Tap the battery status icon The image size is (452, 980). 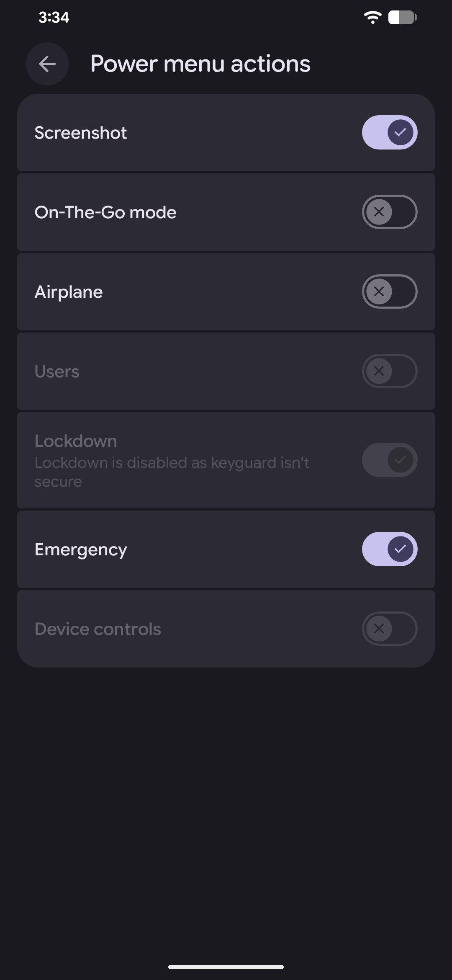402,18
